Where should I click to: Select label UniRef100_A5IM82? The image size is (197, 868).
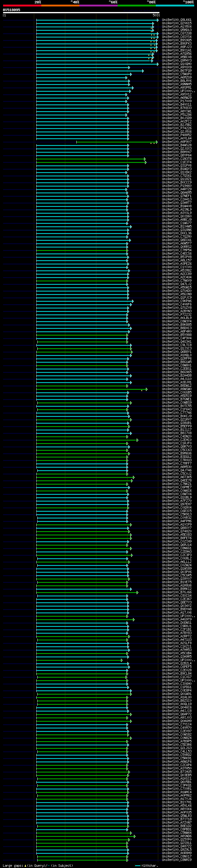coord(177,271)
